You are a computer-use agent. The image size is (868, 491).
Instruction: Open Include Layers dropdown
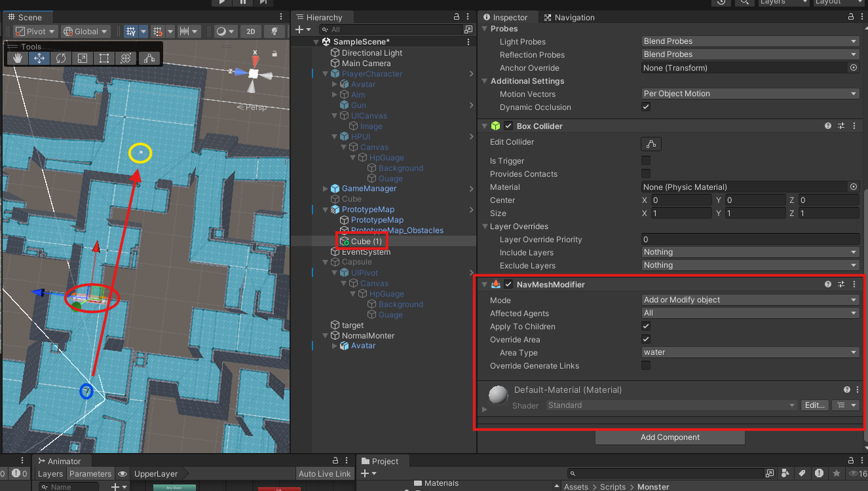pos(751,252)
